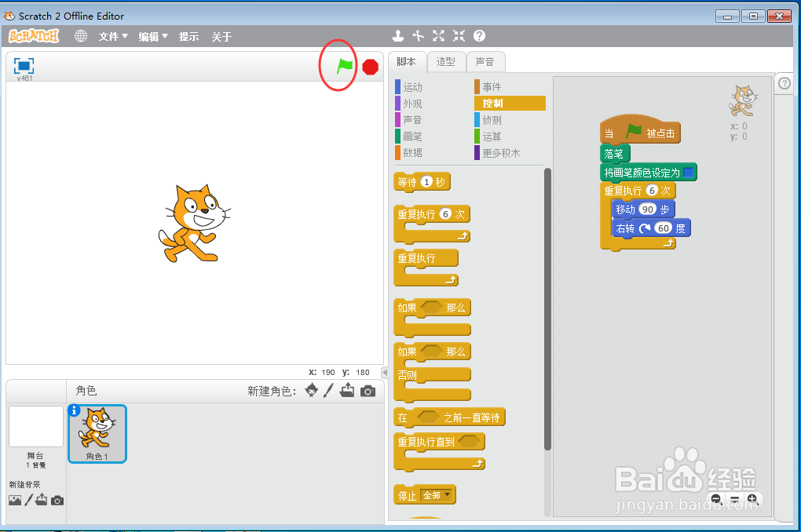This screenshot has height=532, width=801.
Task: Select the shrink sprite tool
Action: tap(459, 36)
